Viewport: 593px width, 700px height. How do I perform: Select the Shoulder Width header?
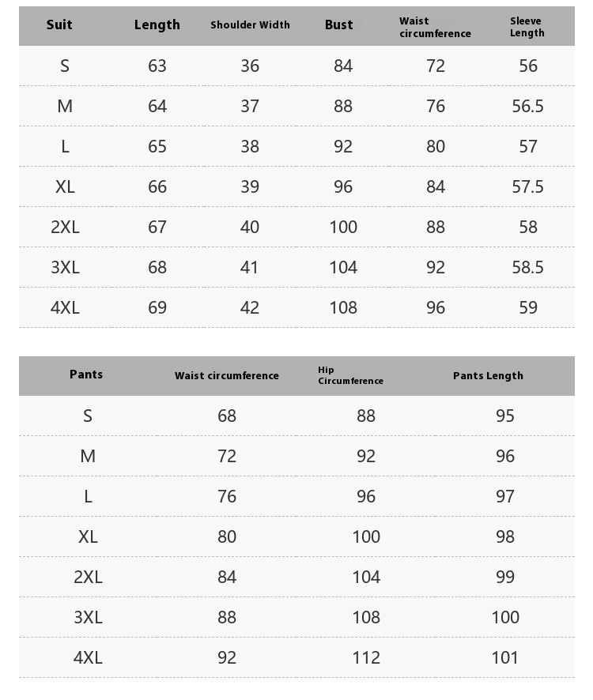[x=250, y=25]
